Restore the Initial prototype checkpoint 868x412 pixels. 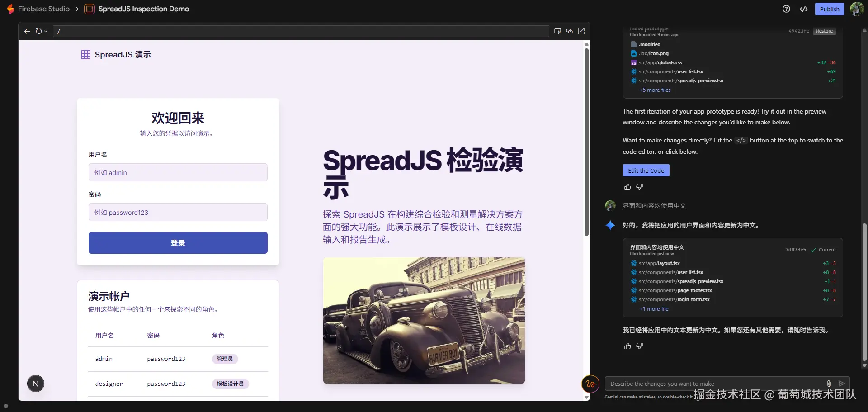tap(825, 31)
